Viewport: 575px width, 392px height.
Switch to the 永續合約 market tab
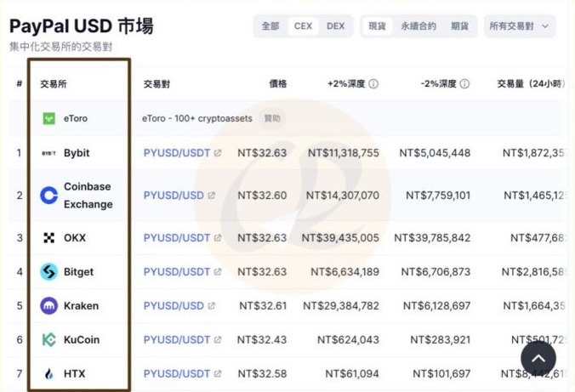click(418, 26)
